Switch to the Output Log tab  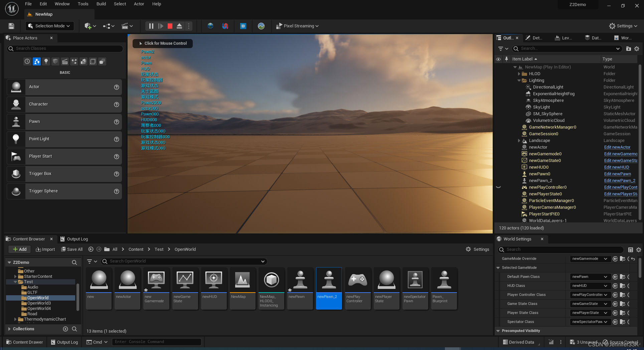pos(74,239)
